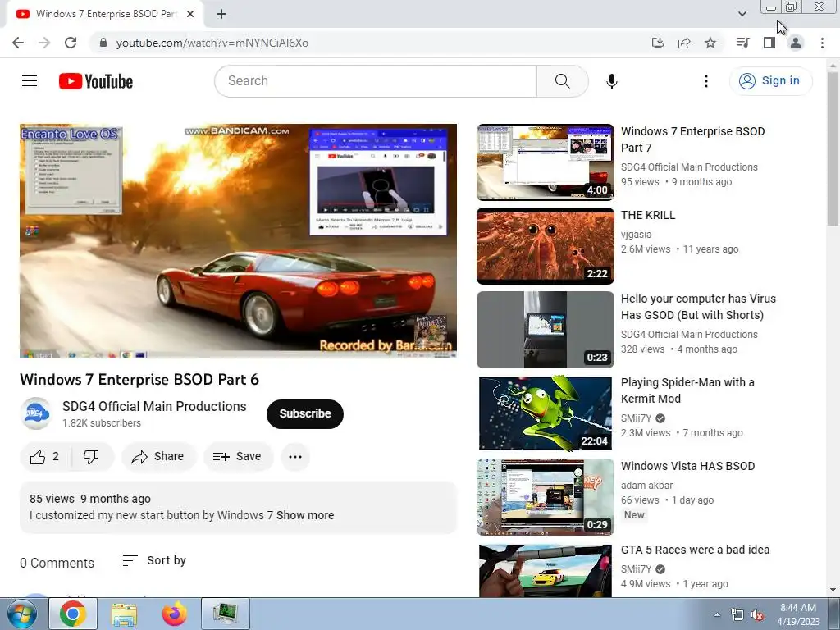Open more actions ellipsis under video
Image resolution: width=840 pixels, height=630 pixels.
(295, 456)
